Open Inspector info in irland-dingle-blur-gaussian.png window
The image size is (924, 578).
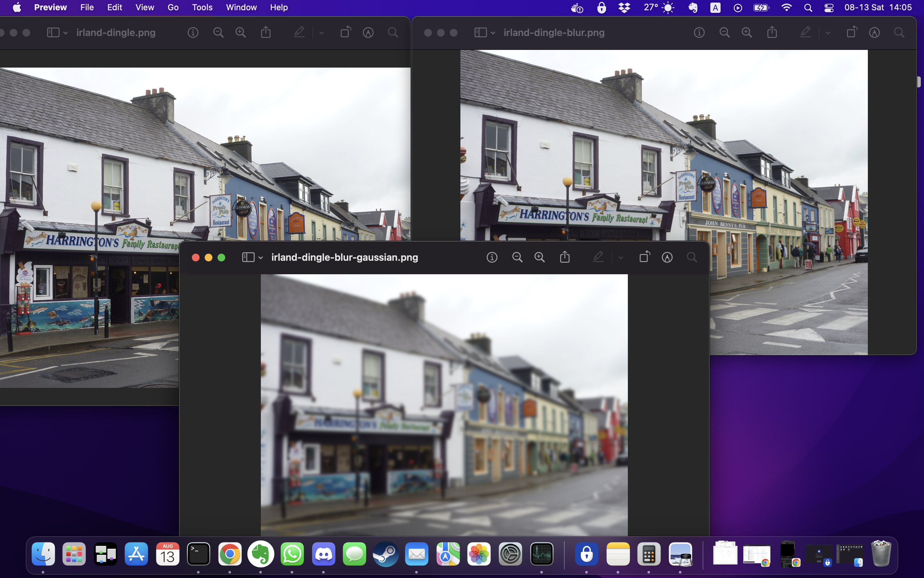point(492,257)
